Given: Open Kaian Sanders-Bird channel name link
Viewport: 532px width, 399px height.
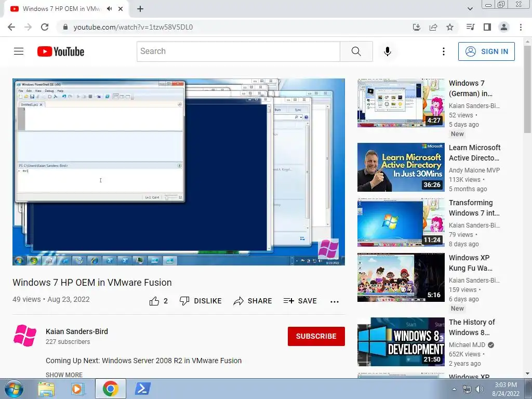Looking at the screenshot, I should [x=77, y=331].
